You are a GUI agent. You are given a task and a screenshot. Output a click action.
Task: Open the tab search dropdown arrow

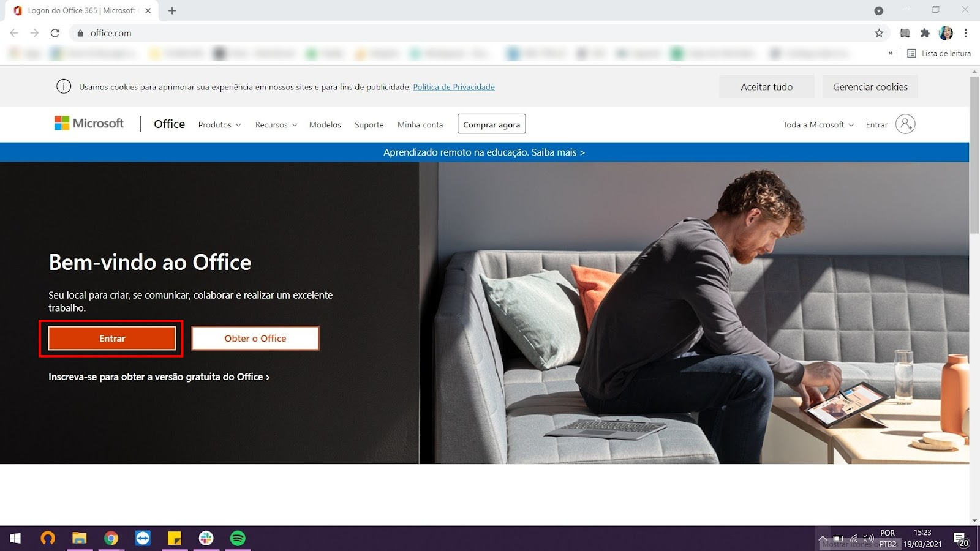[878, 11]
